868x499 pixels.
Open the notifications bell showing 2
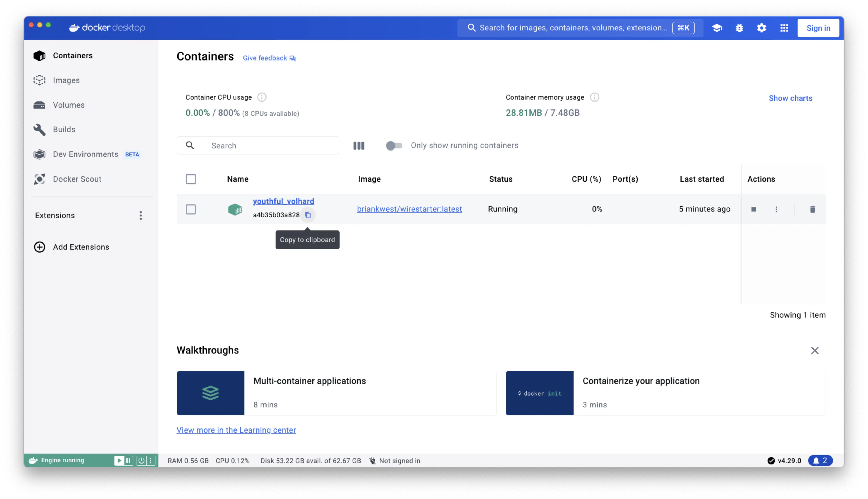820,460
